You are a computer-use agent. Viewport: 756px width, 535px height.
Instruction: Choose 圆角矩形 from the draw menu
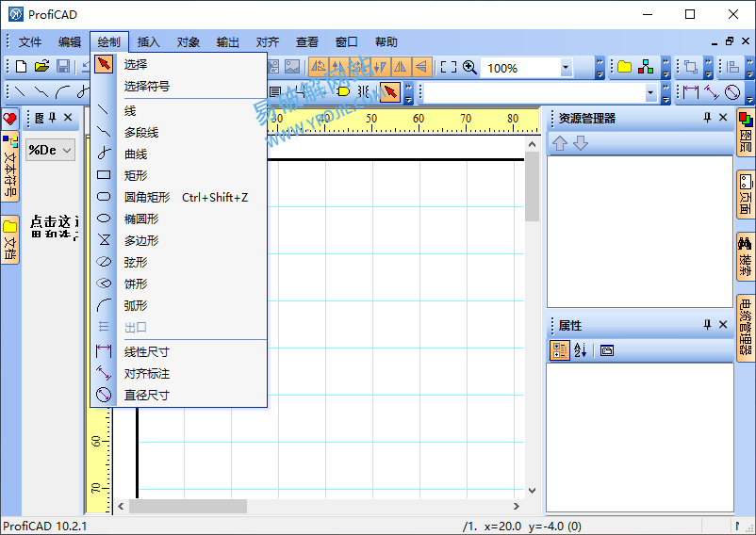pos(147,197)
